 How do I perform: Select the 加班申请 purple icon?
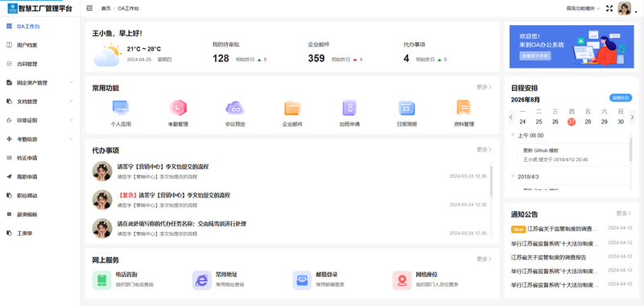click(x=349, y=108)
